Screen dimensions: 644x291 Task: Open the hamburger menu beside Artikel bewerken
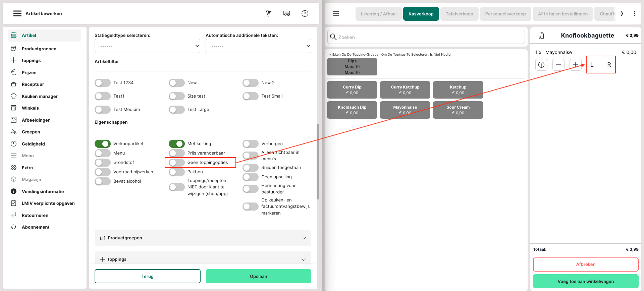tap(17, 13)
